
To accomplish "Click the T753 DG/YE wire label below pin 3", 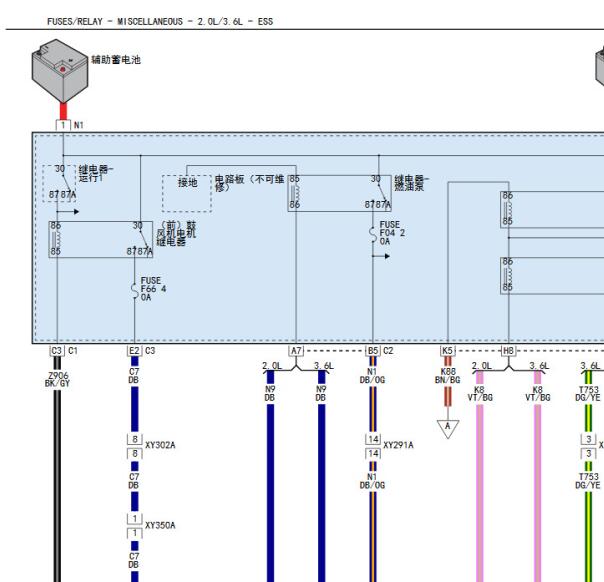I will pos(588,481).
